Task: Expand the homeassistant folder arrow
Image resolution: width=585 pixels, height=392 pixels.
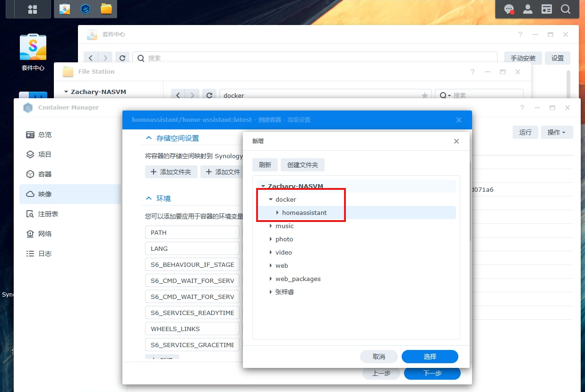Action: (x=277, y=213)
